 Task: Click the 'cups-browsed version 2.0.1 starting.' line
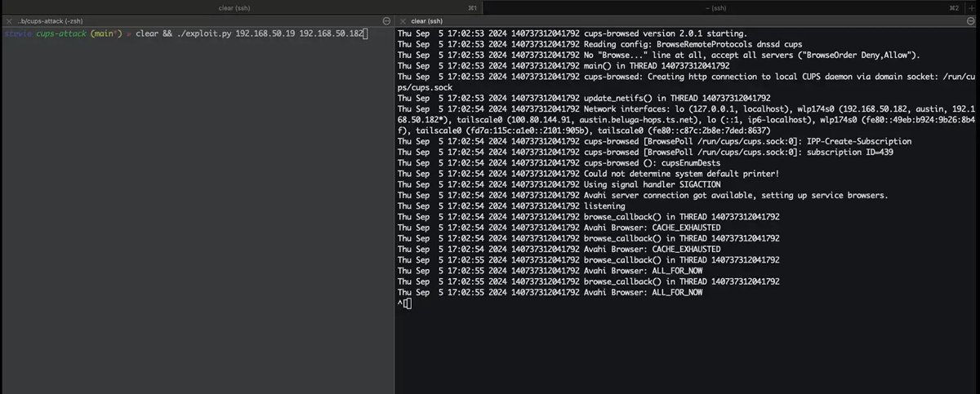coord(572,33)
